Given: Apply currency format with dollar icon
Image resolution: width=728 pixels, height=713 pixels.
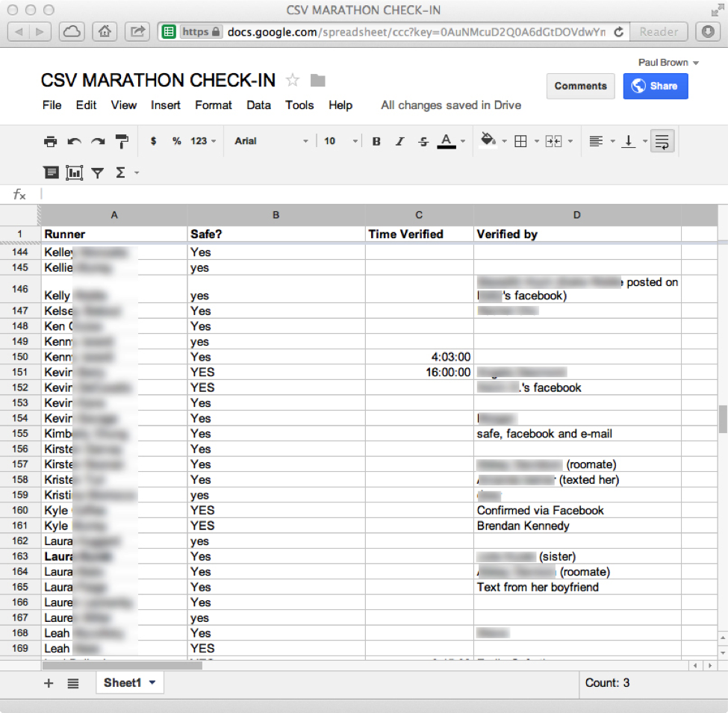Looking at the screenshot, I should (153, 141).
